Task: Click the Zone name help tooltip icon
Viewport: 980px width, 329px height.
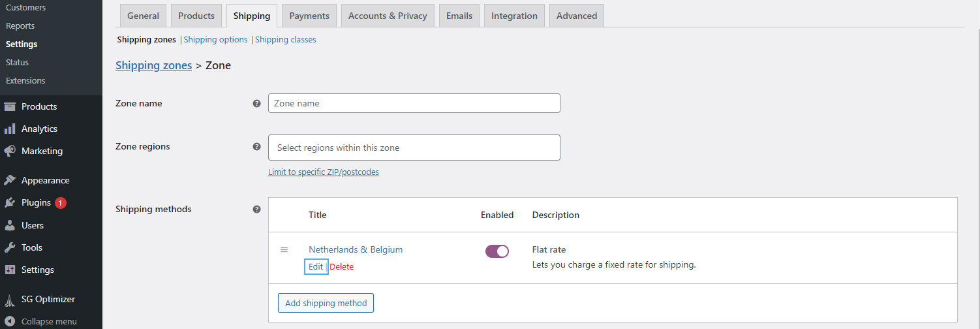Action: click(x=256, y=103)
